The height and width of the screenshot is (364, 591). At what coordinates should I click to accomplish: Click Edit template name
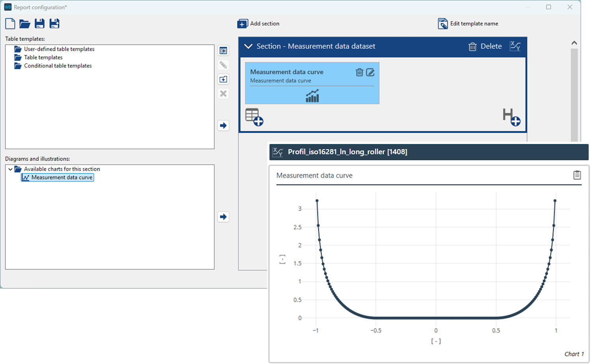(468, 24)
